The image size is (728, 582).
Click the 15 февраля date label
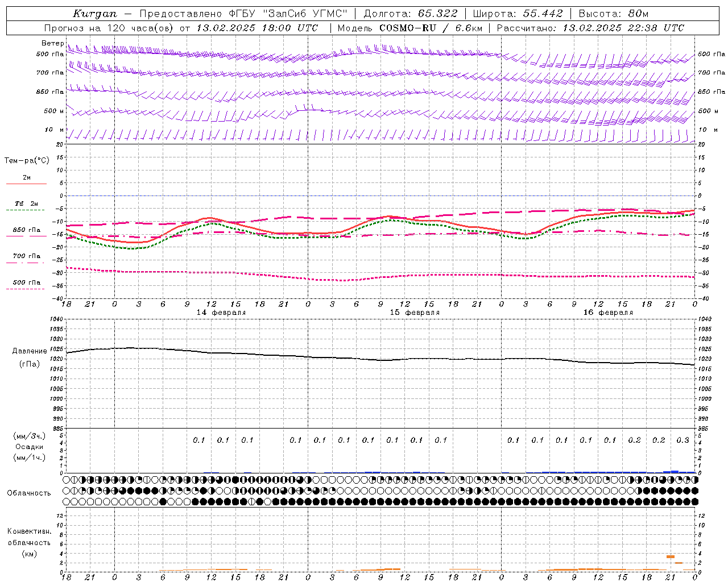[415, 313]
